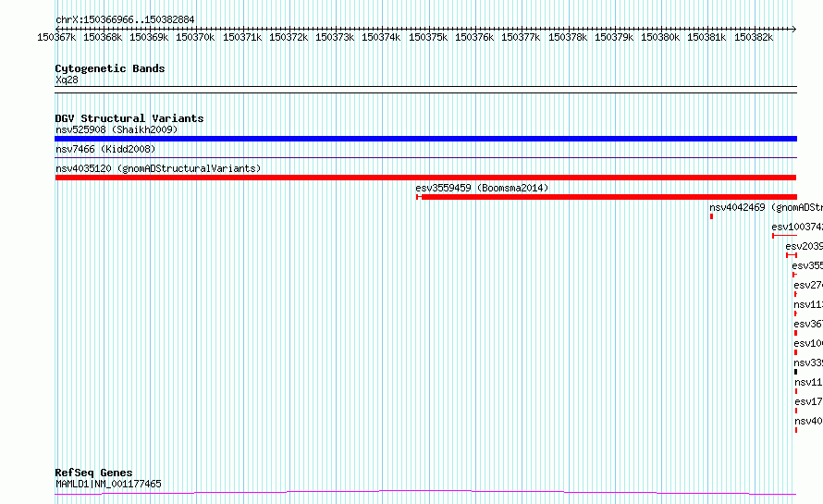This screenshot has width=823, height=504.
Task: Click the small black nsv33 variant marker
Action: (x=795, y=372)
